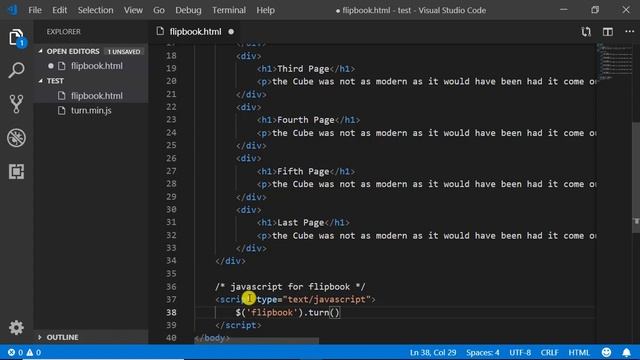Click the EXPLORER panel title
The height and width of the screenshot is (360, 640).
pyautogui.click(x=63, y=31)
